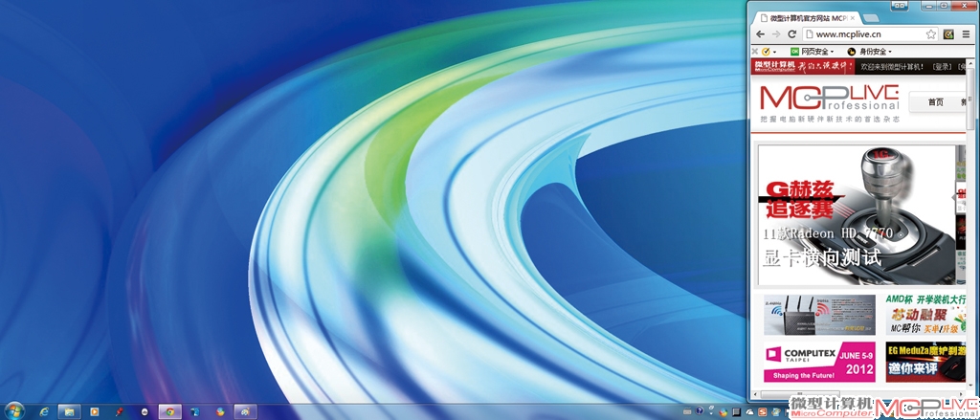980x420 pixels.
Task: Click the red pushpin taskbar icon
Action: [120, 412]
